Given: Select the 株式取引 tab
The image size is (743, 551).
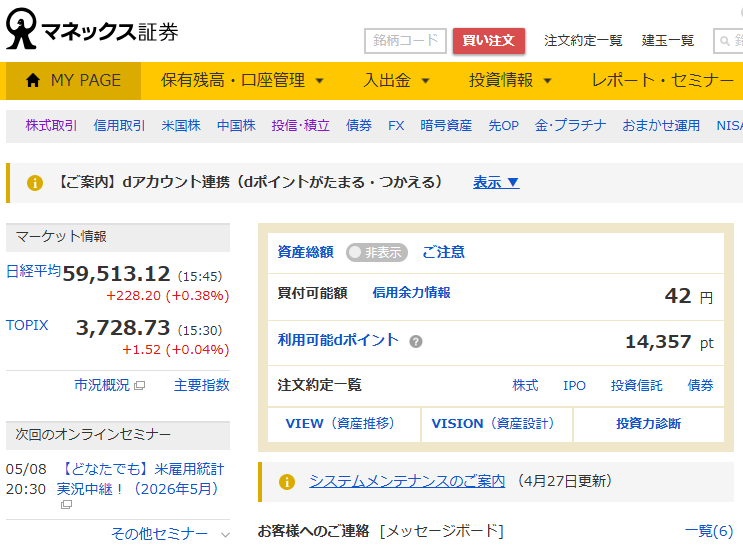Looking at the screenshot, I should 51,126.
